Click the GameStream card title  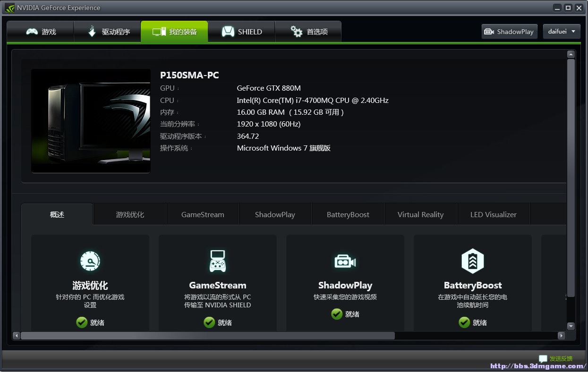pyautogui.click(x=218, y=285)
